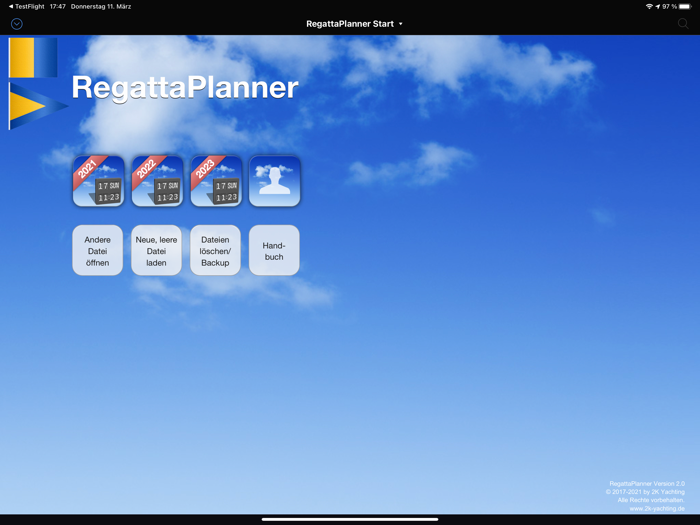The image size is (700, 525).
Task: Tap the circled chevron-down icon at top left
Action: (x=17, y=24)
